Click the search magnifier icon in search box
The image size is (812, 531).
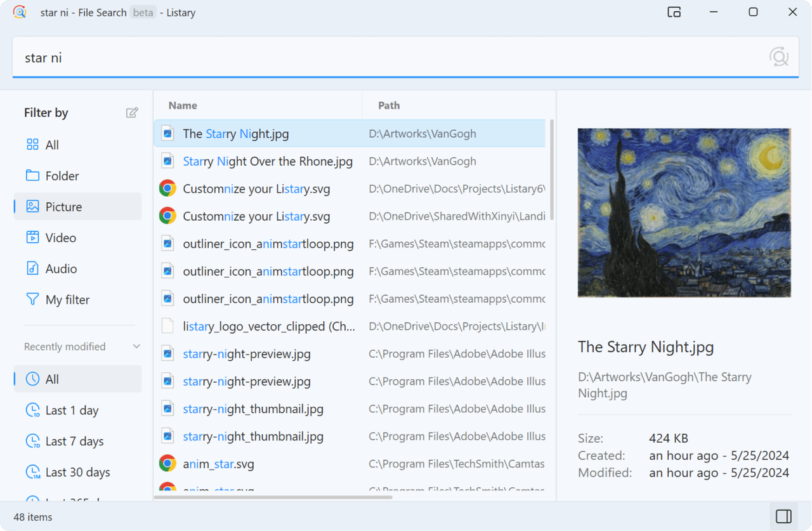click(x=778, y=57)
